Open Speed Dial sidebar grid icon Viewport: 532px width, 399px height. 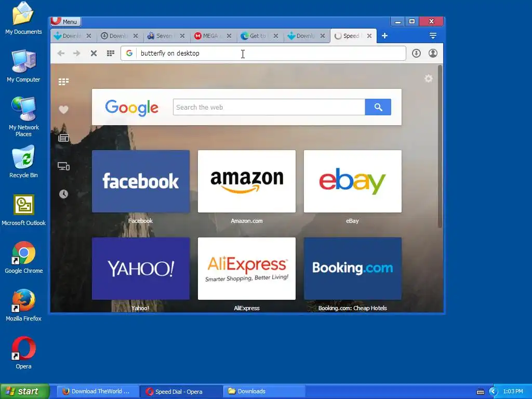click(63, 82)
